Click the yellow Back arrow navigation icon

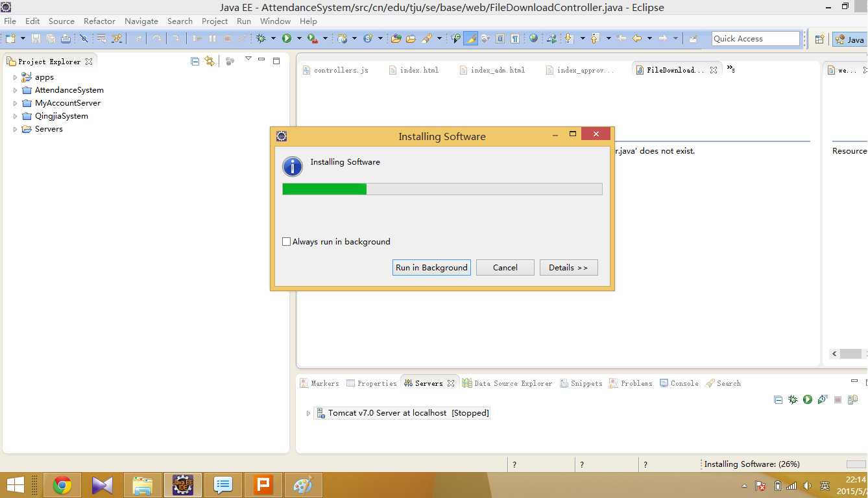tap(637, 38)
